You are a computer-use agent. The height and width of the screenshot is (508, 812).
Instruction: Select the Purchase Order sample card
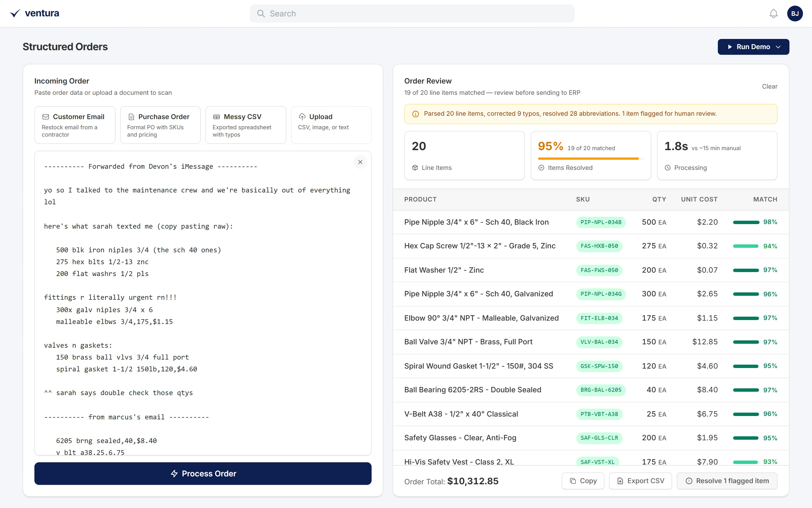(160, 125)
